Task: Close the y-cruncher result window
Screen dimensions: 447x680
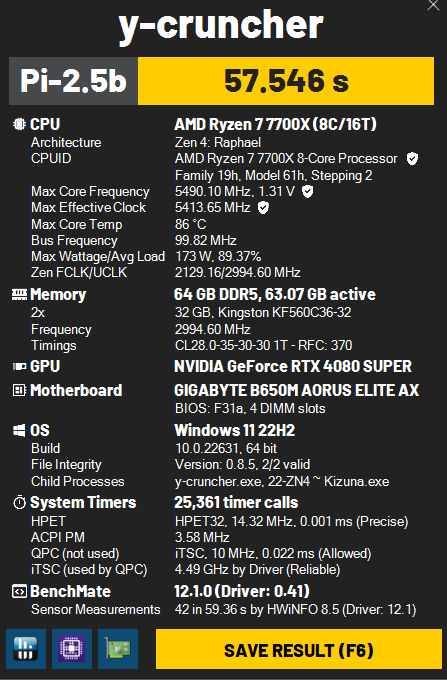Action: (433, 5)
